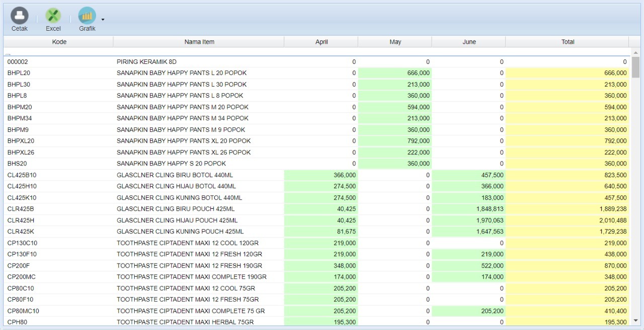
Task: Click the green May cell for BHPL20
Action: pyautogui.click(x=395, y=73)
